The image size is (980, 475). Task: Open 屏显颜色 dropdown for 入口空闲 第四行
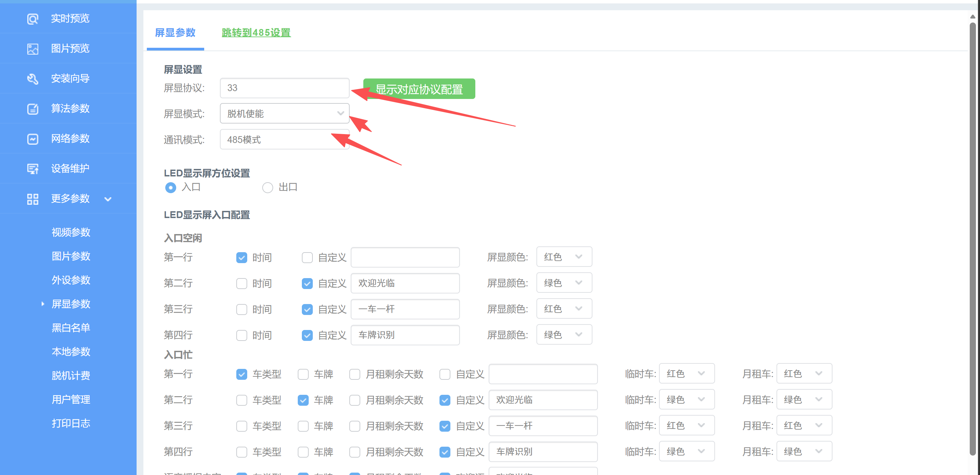pyautogui.click(x=564, y=335)
